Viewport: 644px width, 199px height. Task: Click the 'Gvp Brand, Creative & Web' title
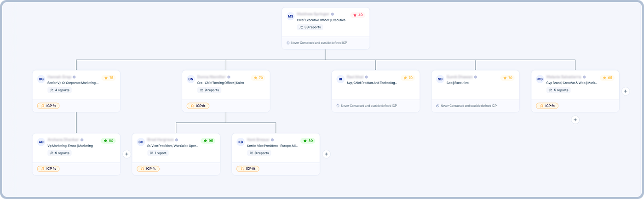coord(572,83)
